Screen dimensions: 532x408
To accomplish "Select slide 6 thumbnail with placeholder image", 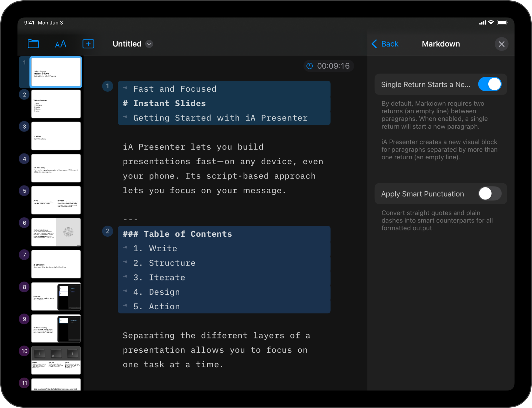I will pos(56,232).
